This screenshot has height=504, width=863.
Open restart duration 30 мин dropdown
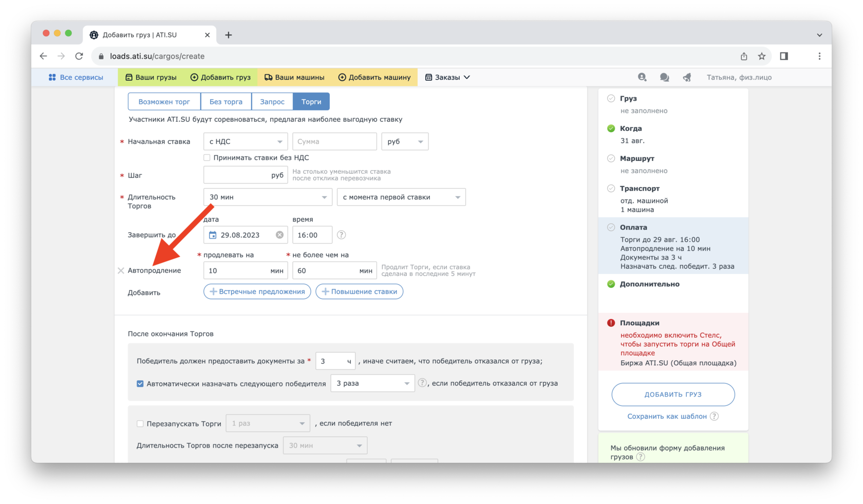click(x=325, y=445)
